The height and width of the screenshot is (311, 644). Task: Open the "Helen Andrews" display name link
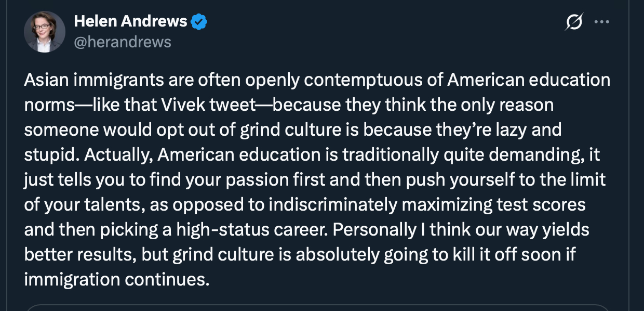point(130,21)
